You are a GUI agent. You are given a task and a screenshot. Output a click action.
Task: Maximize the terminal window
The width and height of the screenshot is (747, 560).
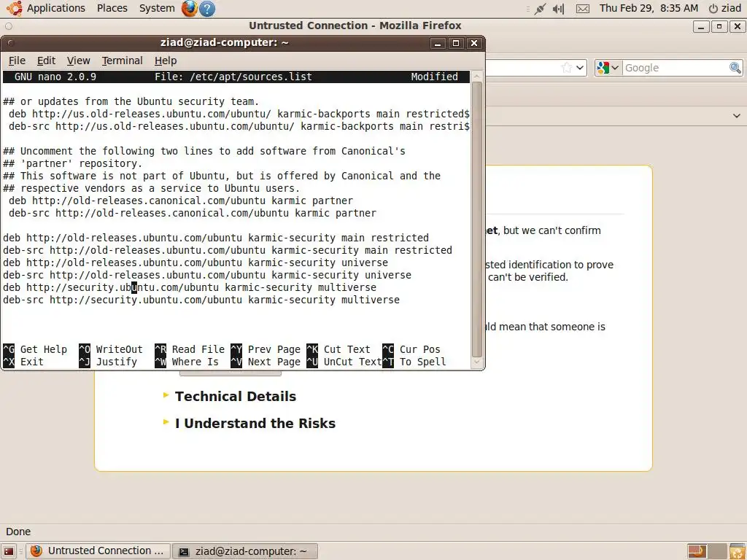click(455, 43)
